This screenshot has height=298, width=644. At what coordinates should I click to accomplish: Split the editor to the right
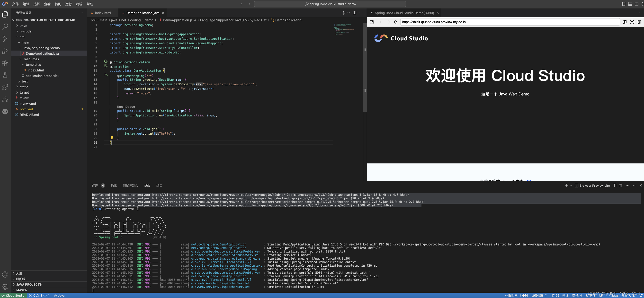point(354,13)
